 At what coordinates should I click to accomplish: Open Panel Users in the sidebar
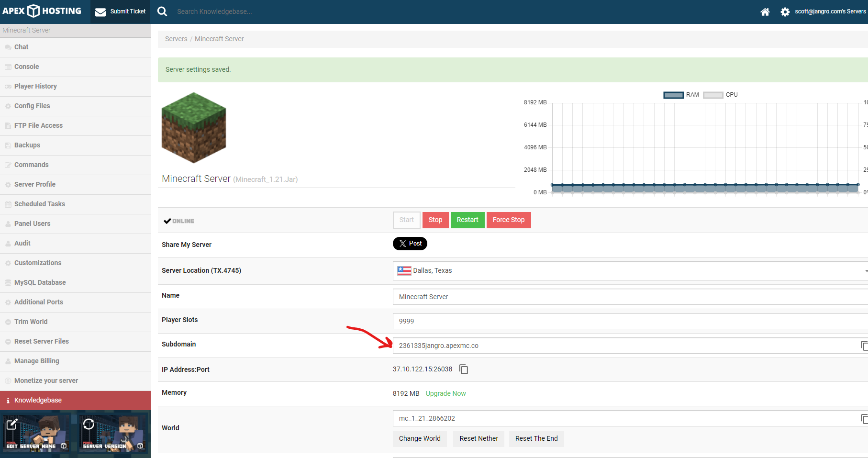click(x=75, y=223)
